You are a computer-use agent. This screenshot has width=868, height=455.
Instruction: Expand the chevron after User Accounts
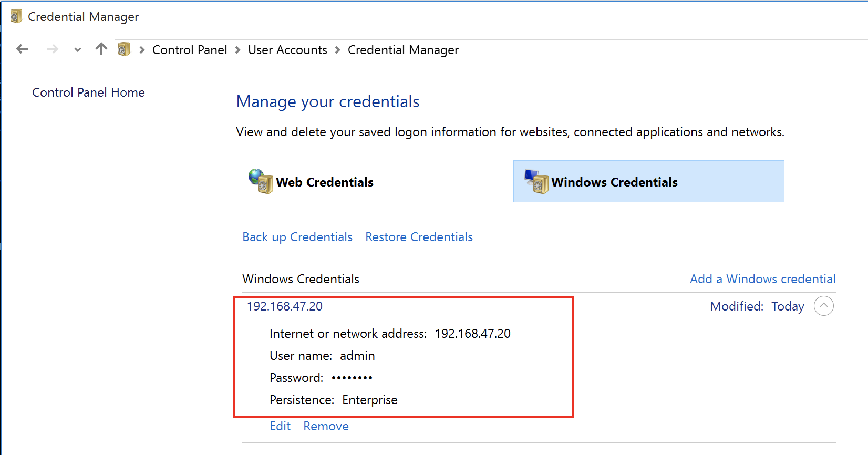point(338,50)
